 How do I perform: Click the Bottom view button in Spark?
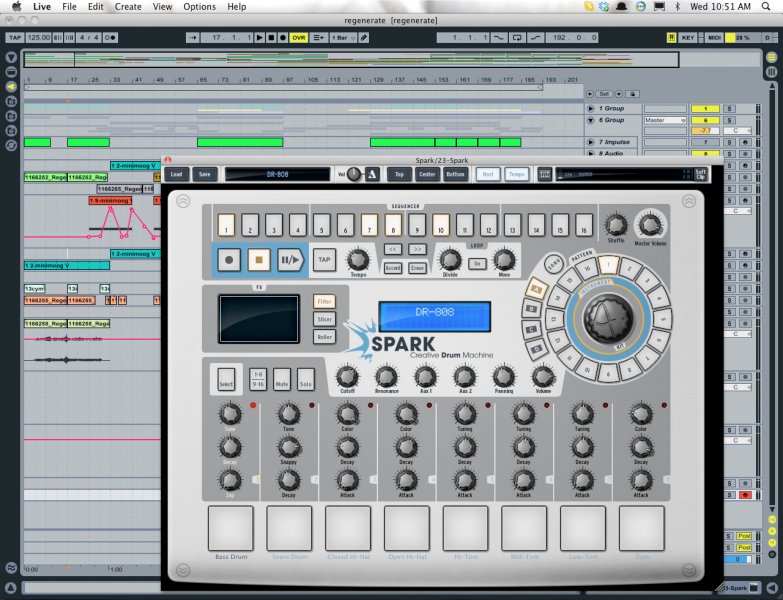(x=455, y=174)
